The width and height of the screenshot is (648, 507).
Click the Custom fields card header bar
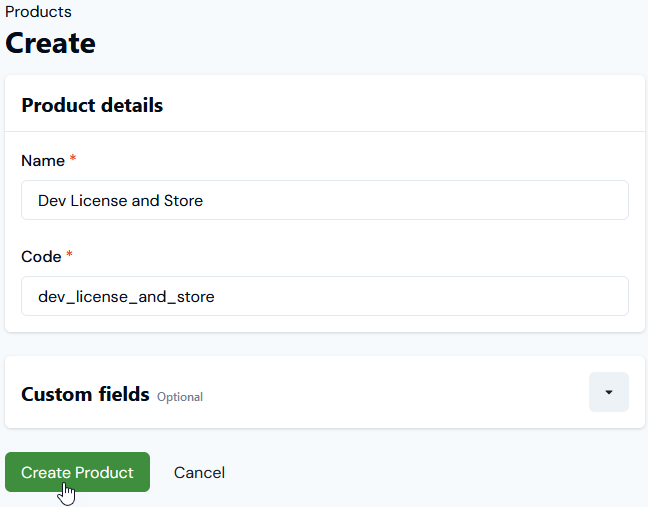(400, 392)
